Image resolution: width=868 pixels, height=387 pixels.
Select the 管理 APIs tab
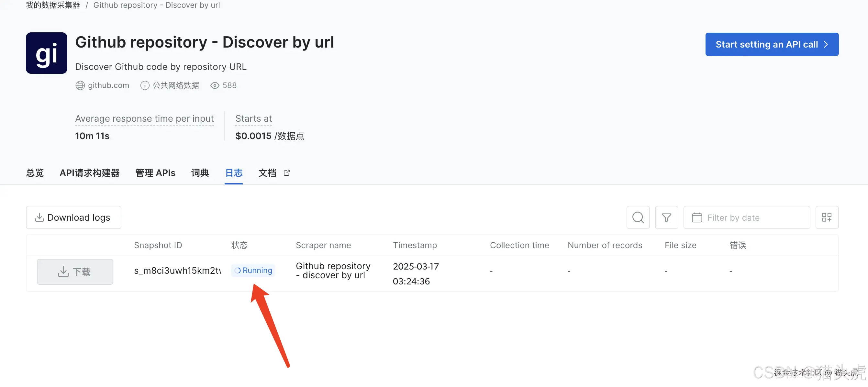click(x=155, y=173)
